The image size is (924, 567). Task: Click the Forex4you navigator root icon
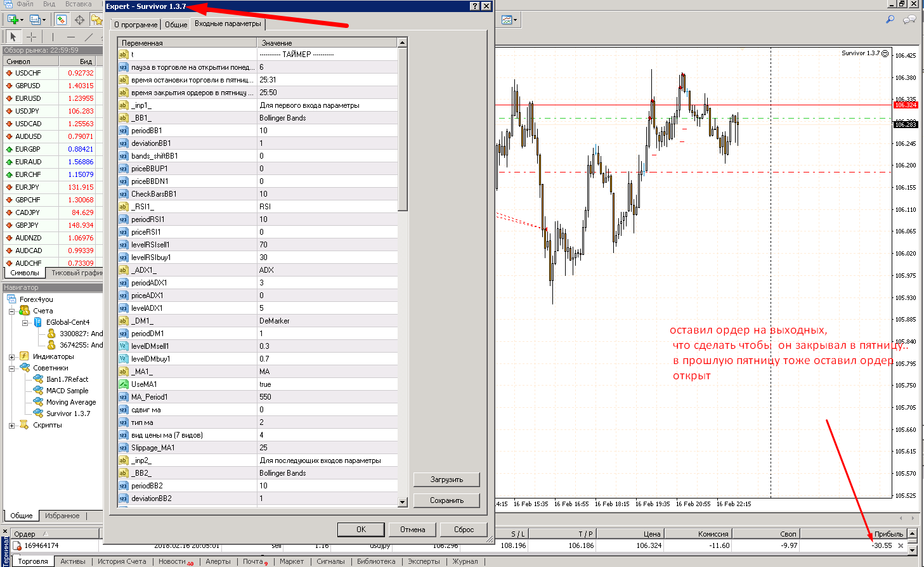pos(11,299)
